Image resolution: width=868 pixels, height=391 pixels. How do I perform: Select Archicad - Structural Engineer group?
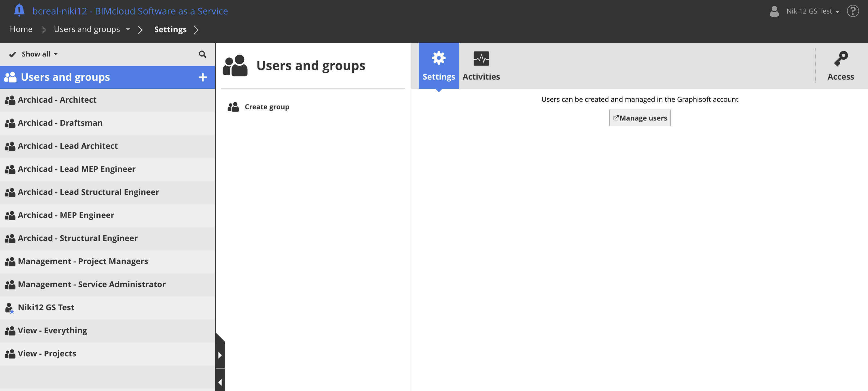[107, 238]
